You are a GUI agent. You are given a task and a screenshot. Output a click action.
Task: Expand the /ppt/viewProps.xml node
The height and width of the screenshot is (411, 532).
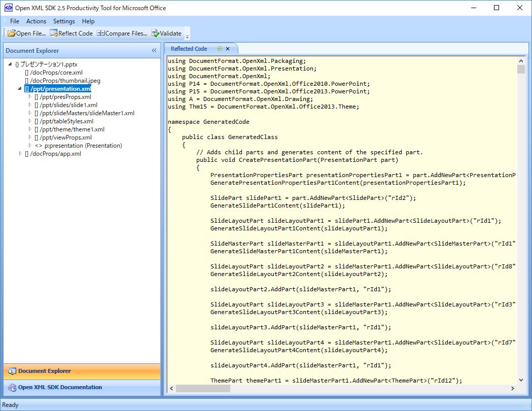coord(30,138)
